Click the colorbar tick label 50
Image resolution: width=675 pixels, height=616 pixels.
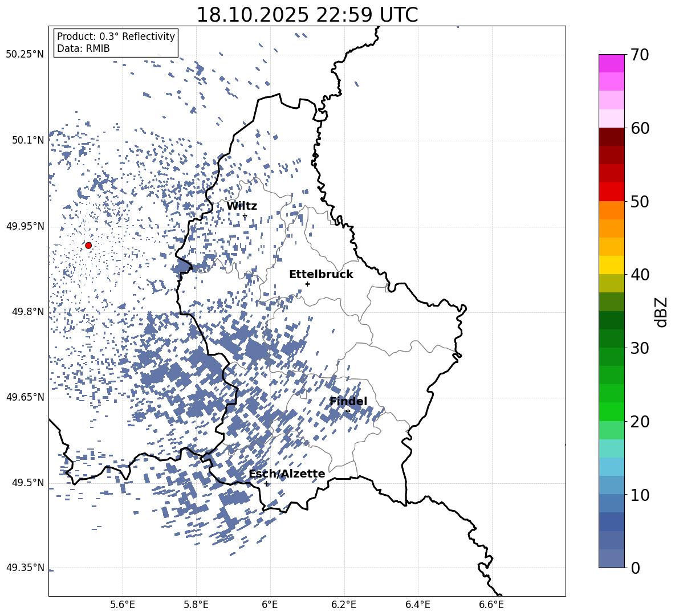pos(640,202)
